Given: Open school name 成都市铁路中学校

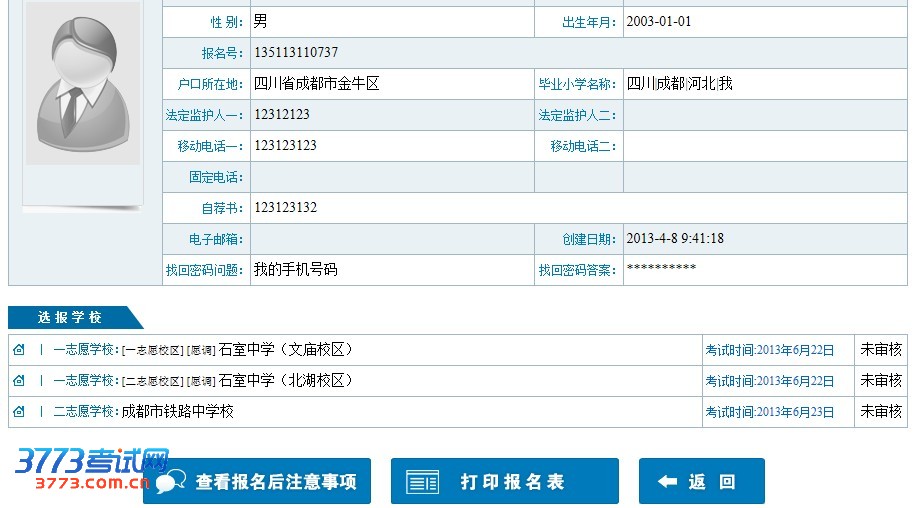Looking at the screenshot, I should 177,412.
